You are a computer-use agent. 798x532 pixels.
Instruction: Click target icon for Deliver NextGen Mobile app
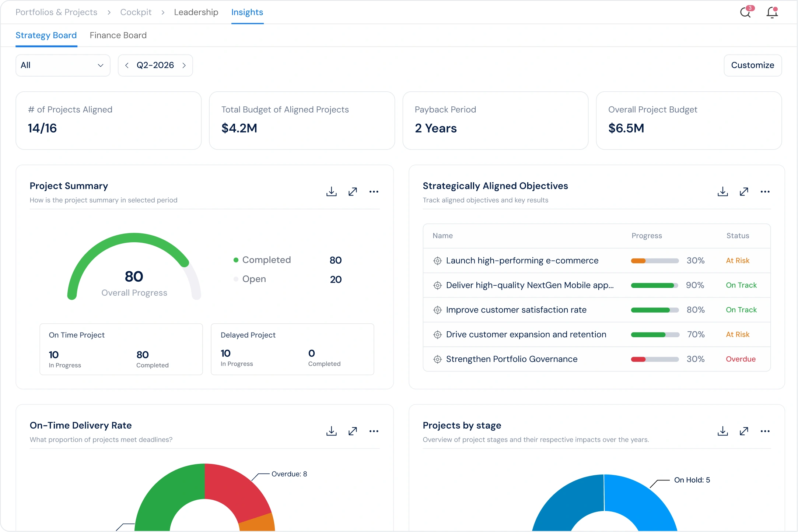click(437, 285)
